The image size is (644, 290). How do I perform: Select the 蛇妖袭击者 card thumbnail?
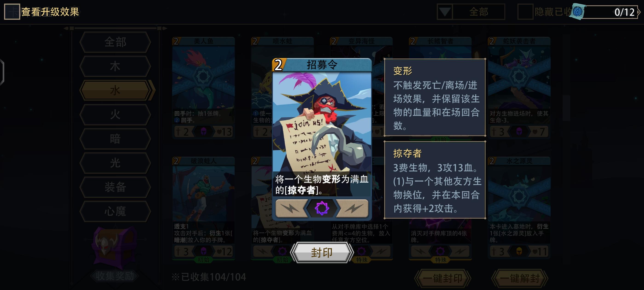[519, 88]
